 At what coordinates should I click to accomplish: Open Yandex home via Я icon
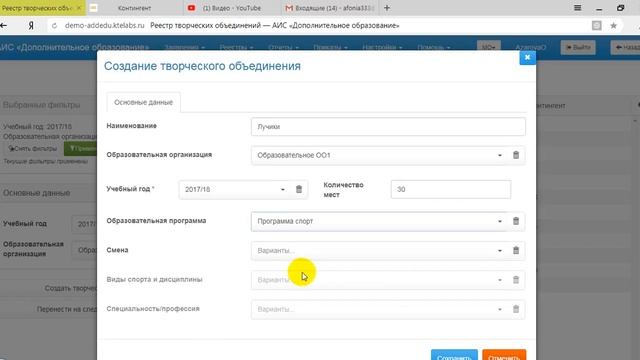[31, 25]
